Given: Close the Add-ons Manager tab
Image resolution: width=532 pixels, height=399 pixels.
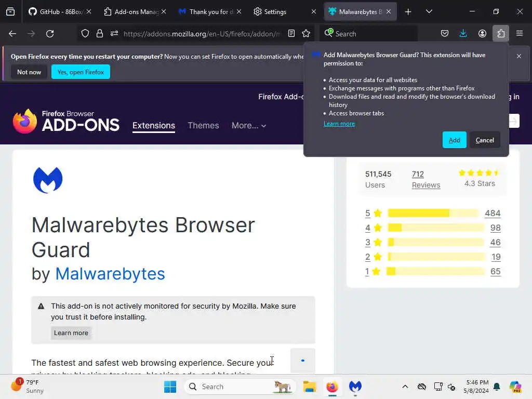Looking at the screenshot, I should (x=164, y=11).
